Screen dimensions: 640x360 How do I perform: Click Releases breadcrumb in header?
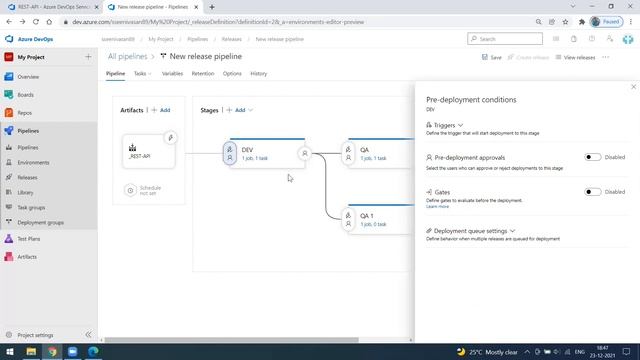[x=231, y=39]
